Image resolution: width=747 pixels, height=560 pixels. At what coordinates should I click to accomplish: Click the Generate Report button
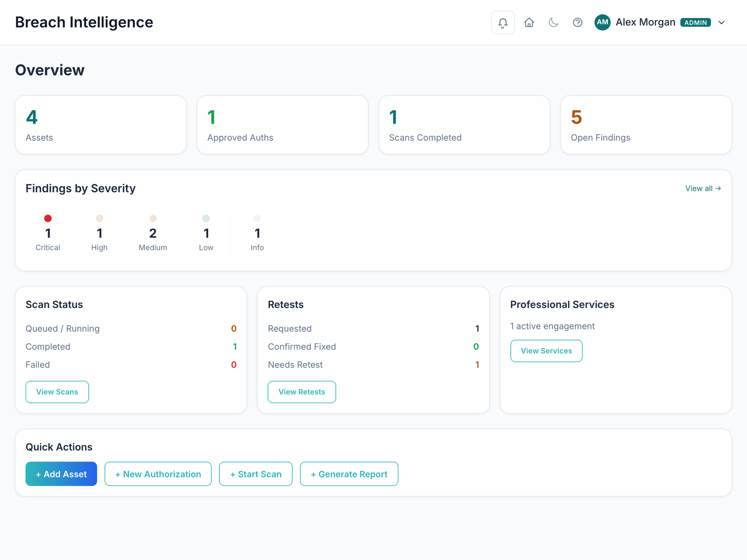click(349, 474)
